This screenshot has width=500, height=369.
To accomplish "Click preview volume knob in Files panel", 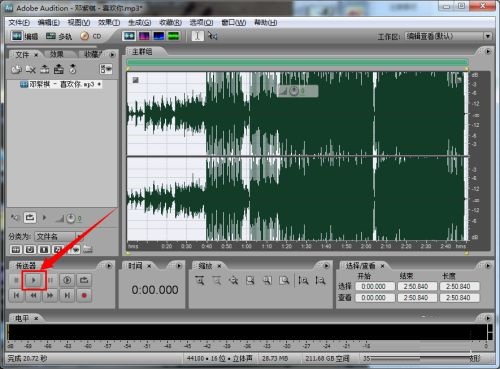I will pyautogui.click(x=71, y=219).
